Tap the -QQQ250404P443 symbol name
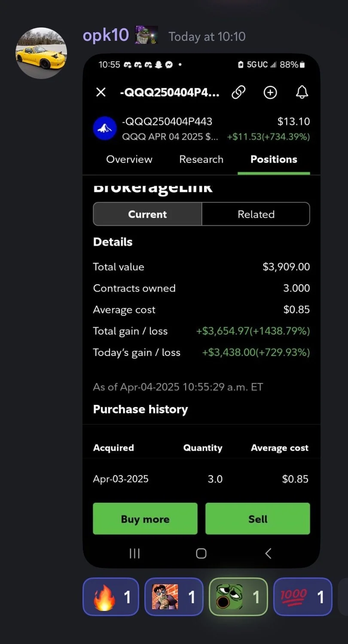The image size is (348, 644). (167, 122)
